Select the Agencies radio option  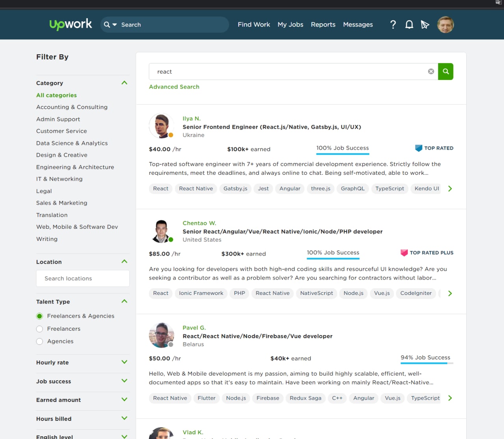pyautogui.click(x=39, y=341)
